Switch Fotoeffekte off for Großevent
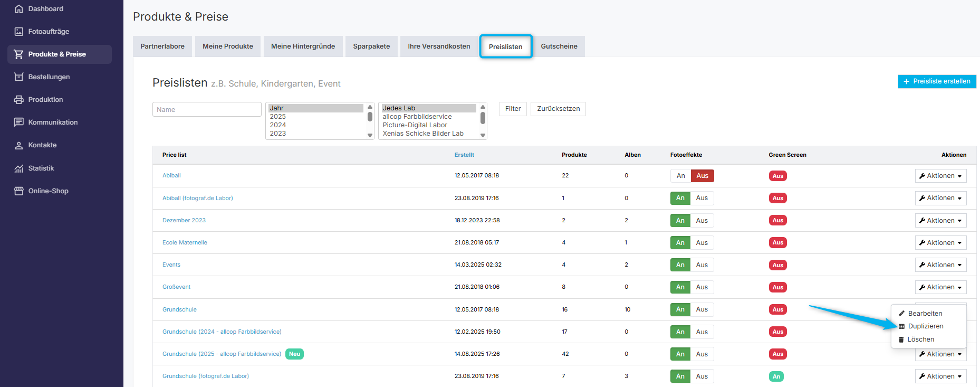 [x=702, y=287]
